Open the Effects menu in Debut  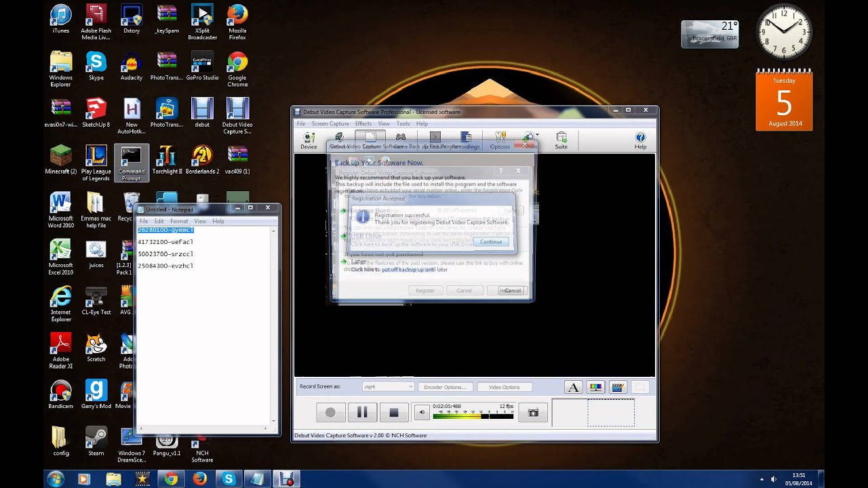click(x=363, y=124)
